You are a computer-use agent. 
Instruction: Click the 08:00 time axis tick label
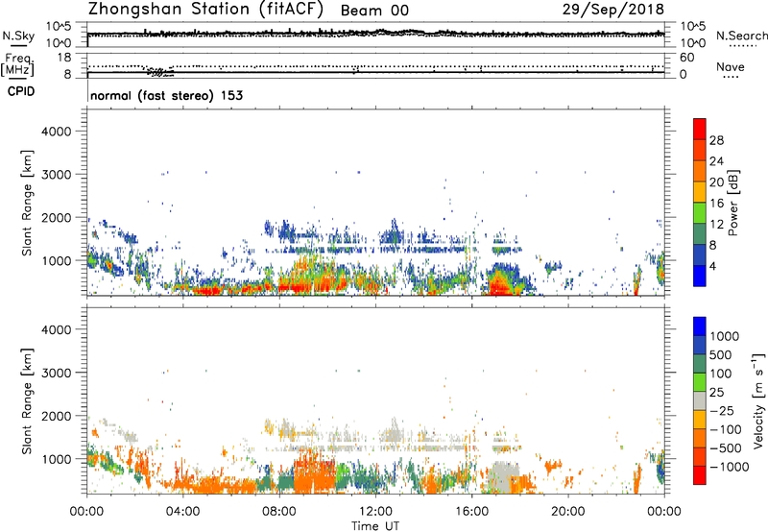coord(278,512)
